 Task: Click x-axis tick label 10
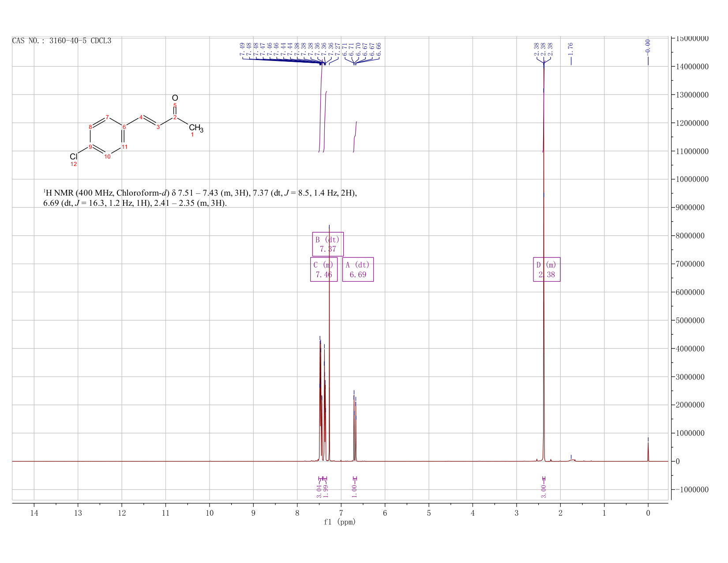[x=210, y=513]
